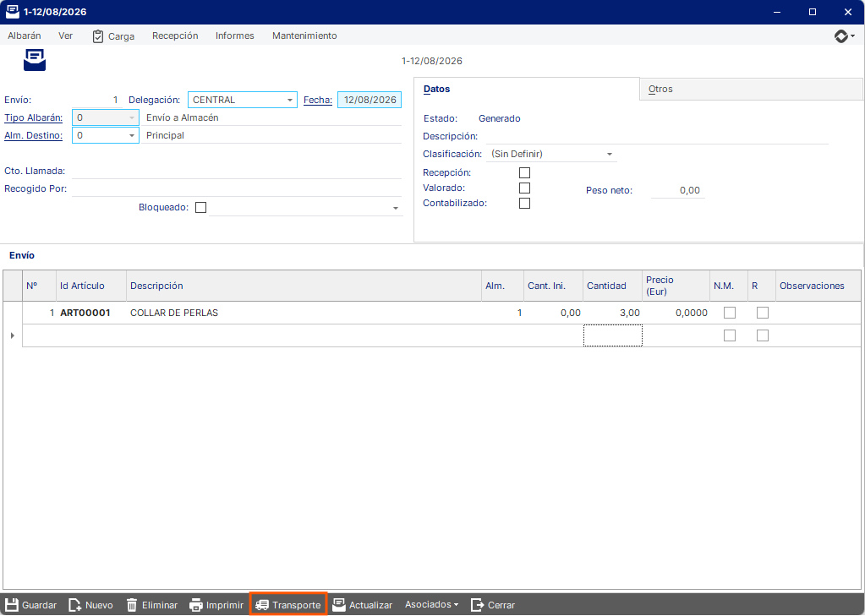Click the Peso neto value field
This screenshot has height=616, width=865.
coord(677,190)
